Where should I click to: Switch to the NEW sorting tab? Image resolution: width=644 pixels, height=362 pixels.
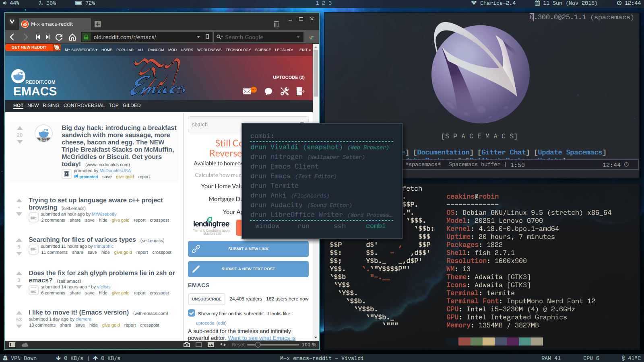click(33, 105)
